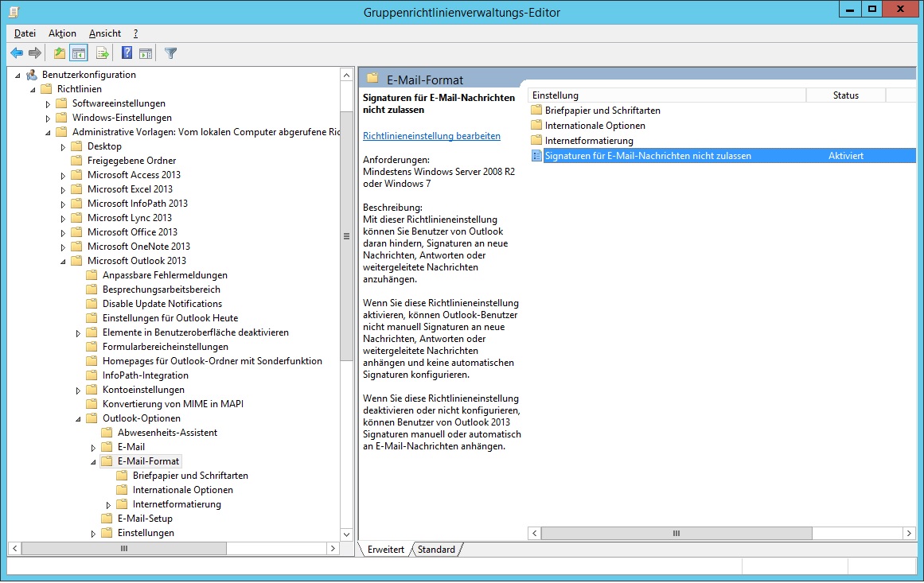Collapse the E-Mail-Format tree node
Image resolution: width=924 pixels, height=583 pixels.
coord(93,462)
